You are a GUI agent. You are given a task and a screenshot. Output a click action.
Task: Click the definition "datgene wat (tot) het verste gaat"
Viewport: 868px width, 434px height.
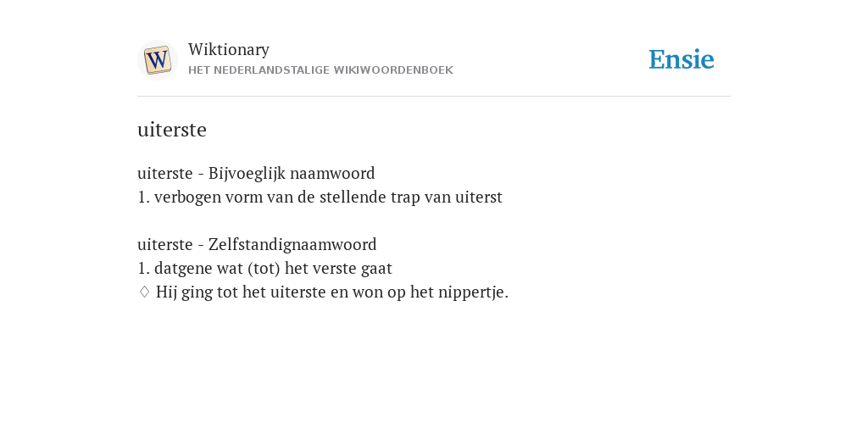pyautogui.click(x=273, y=268)
